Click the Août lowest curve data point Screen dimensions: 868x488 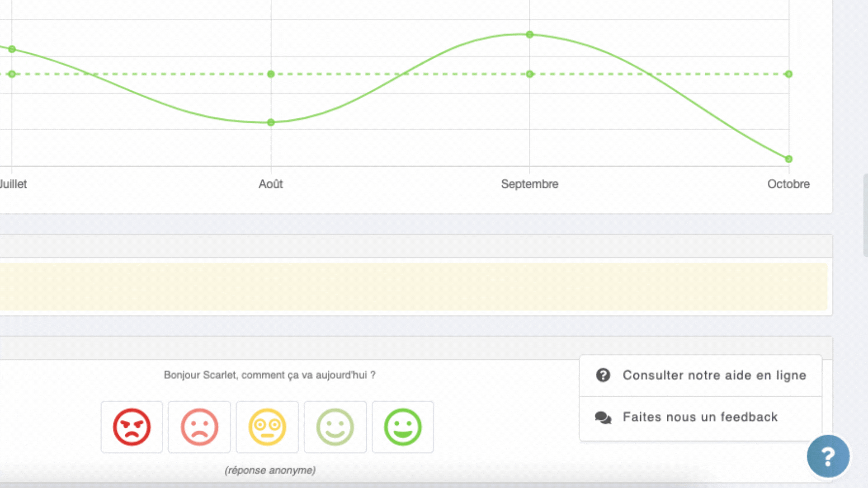(x=271, y=122)
